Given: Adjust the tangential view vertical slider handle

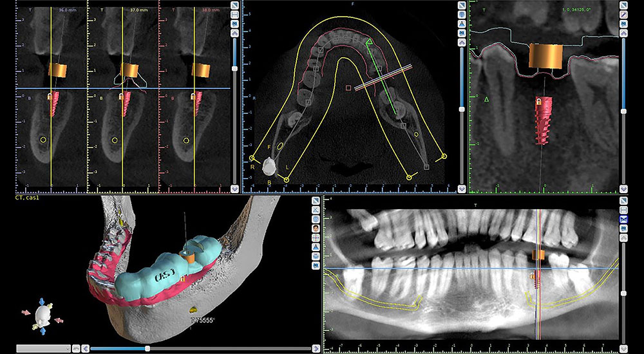Looking at the screenshot, I should [623, 111].
